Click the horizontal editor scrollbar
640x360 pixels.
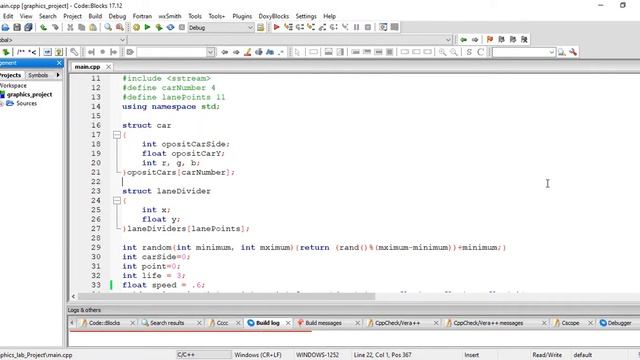point(226,296)
